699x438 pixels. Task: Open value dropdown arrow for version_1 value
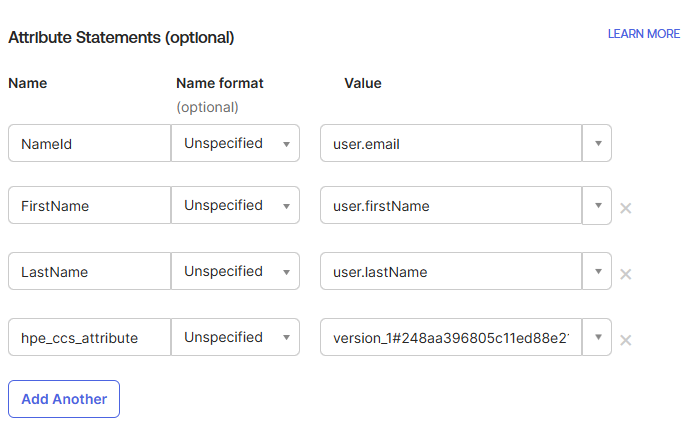click(597, 337)
